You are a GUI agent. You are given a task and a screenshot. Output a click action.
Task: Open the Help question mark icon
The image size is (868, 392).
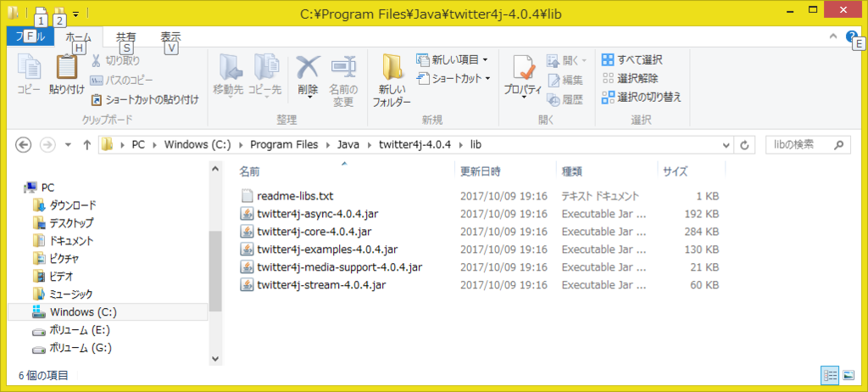point(853,36)
